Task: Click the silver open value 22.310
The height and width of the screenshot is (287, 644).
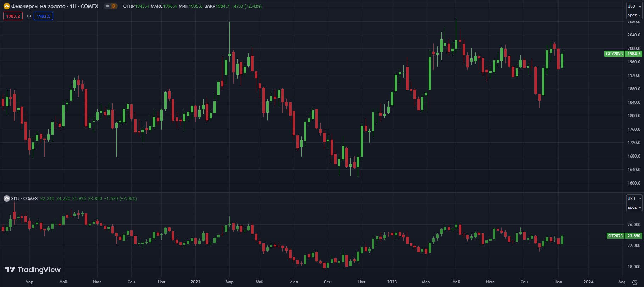Action: pyautogui.click(x=47, y=198)
